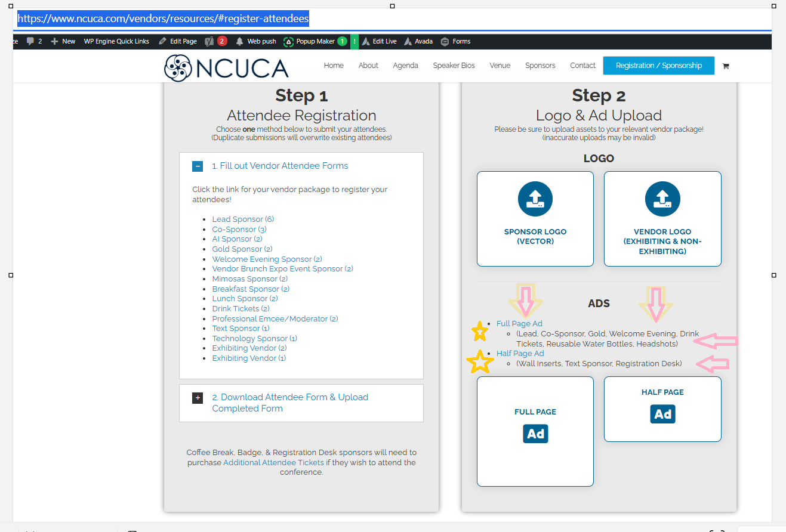Click the Sponsor Logo (Vector) upload icon
This screenshot has height=532, width=786.
point(535,199)
